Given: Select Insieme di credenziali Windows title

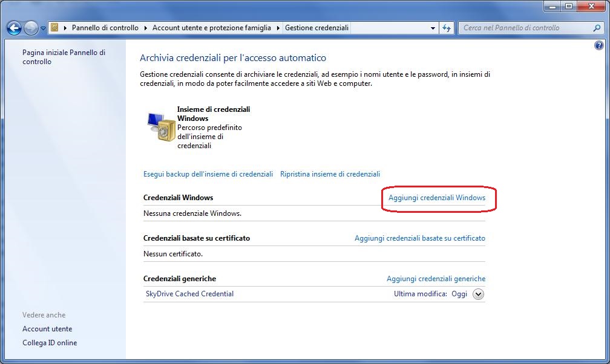Looking at the screenshot, I should coord(214,114).
